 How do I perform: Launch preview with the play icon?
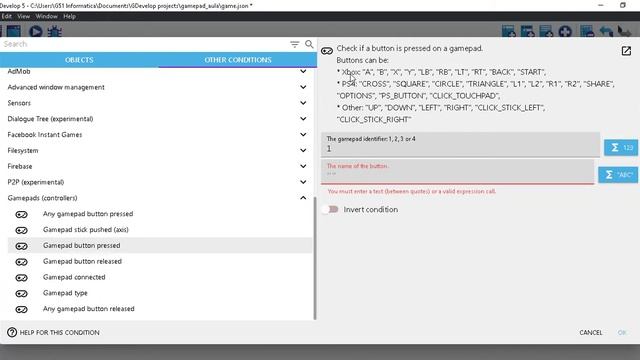[x=36, y=31]
